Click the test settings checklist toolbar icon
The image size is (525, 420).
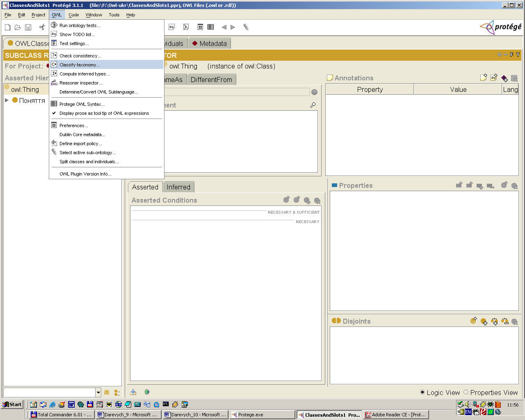186,27
